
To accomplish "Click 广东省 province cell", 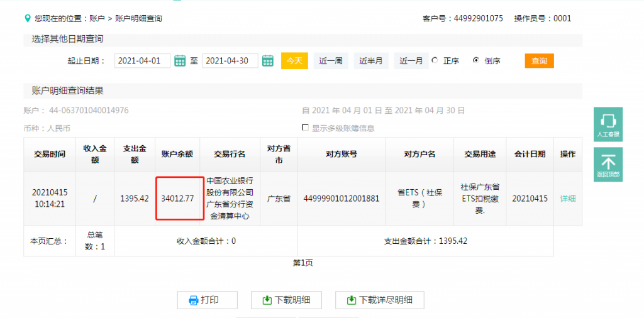I will [279, 199].
